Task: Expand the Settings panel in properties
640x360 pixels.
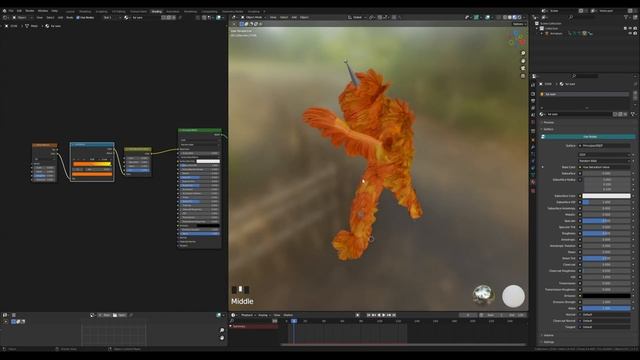Action: click(x=549, y=342)
